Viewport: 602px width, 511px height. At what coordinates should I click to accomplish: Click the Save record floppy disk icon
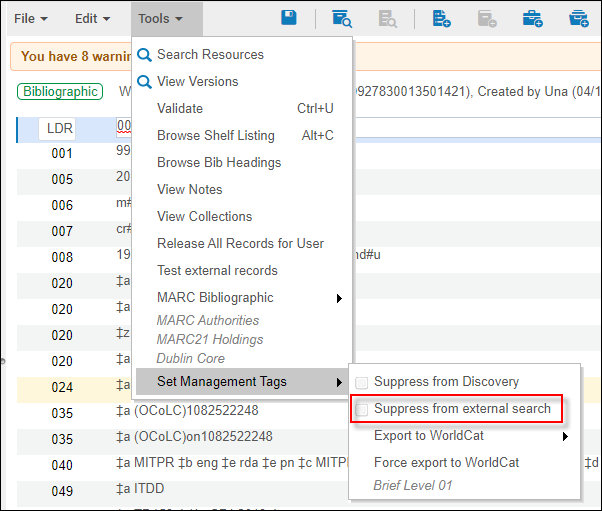tap(289, 18)
